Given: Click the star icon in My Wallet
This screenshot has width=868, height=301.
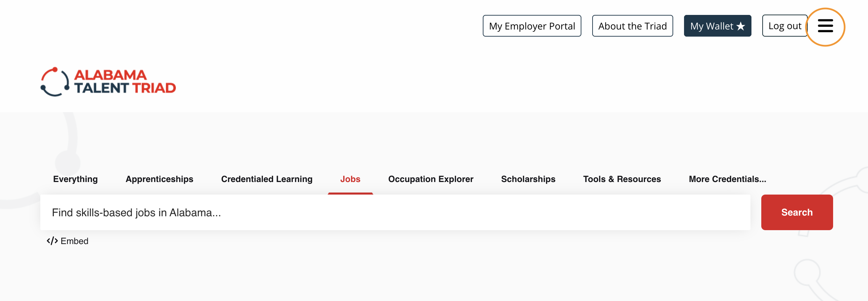Looking at the screenshot, I should point(741,26).
